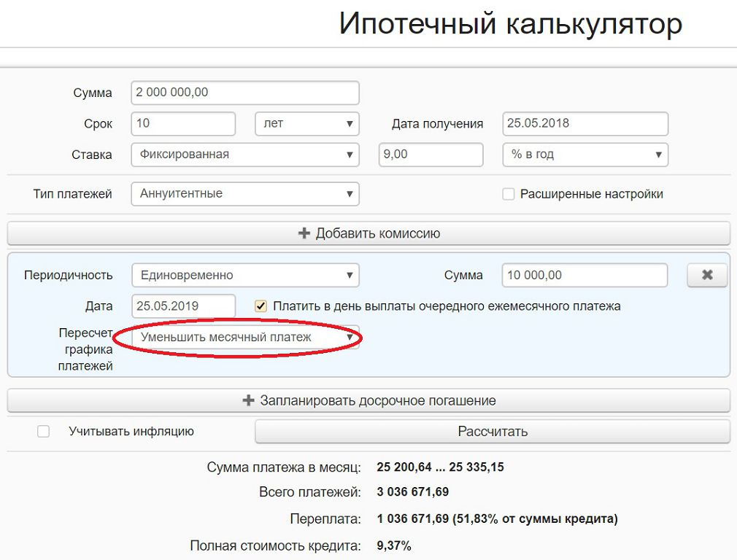This screenshot has width=737, height=560.
Task: Open the '% в год' rate period dropdown
Action: [x=585, y=155]
